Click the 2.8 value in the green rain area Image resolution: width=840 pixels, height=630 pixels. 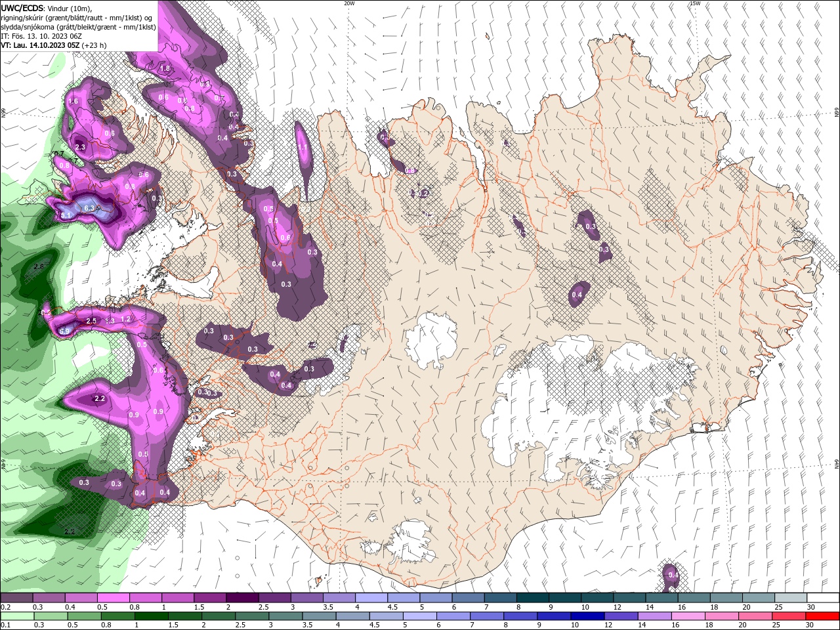[x=39, y=266]
